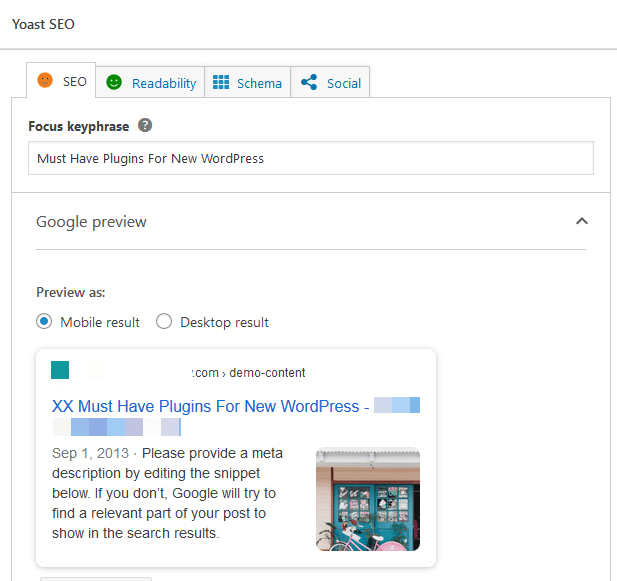Go to the Social tab
The height and width of the screenshot is (581, 617).
tap(330, 82)
